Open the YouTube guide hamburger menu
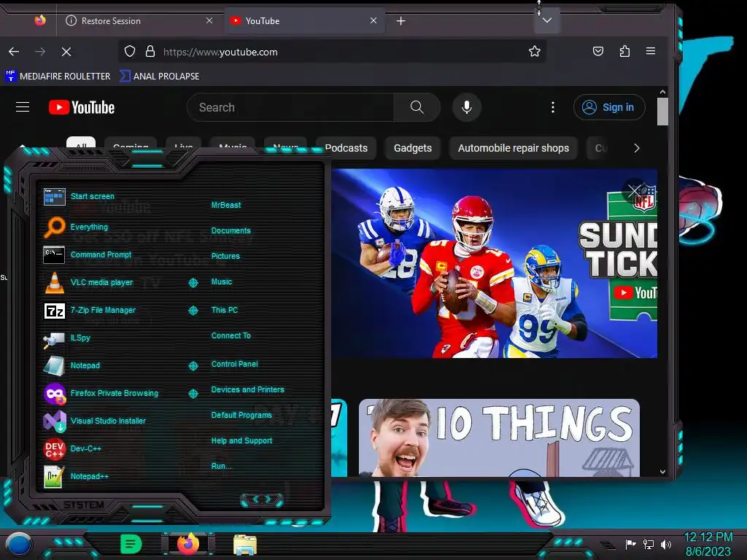 click(23, 107)
